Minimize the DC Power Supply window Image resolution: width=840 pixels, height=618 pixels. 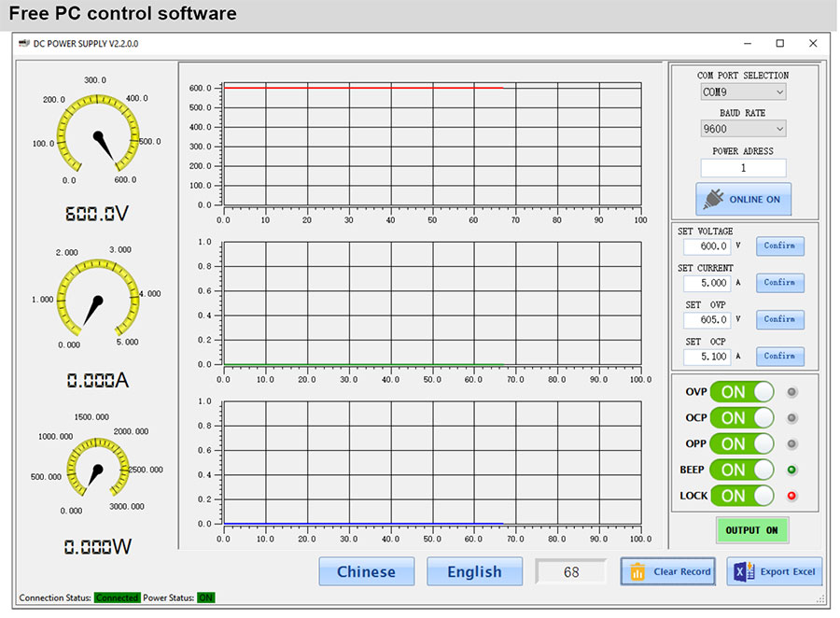[748, 44]
